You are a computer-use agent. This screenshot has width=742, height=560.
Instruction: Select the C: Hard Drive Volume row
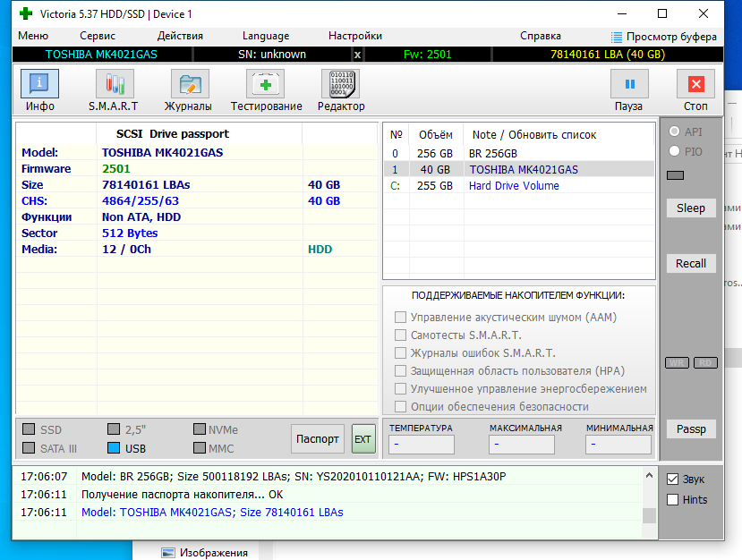click(x=518, y=185)
